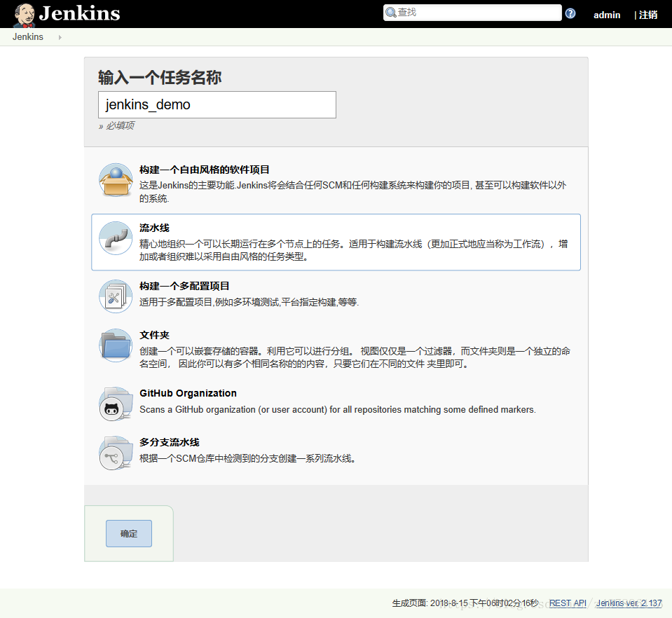
Task: Click the multibranch pipeline description text
Action: point(248,458)
